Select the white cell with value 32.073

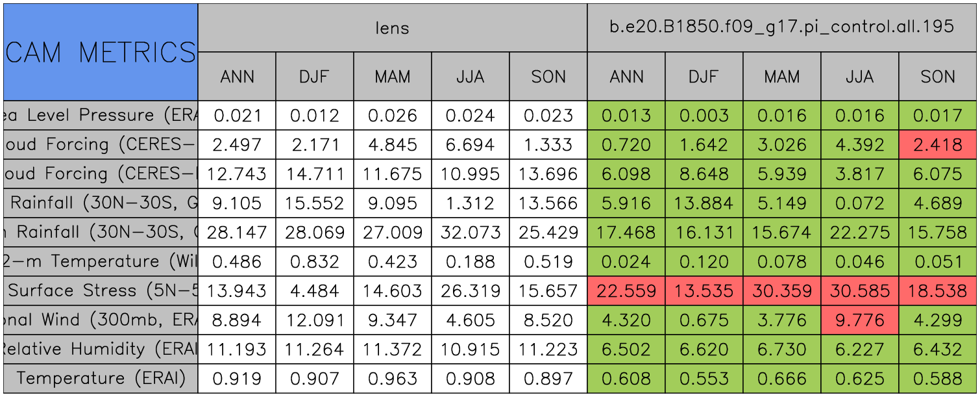point(470,233)
